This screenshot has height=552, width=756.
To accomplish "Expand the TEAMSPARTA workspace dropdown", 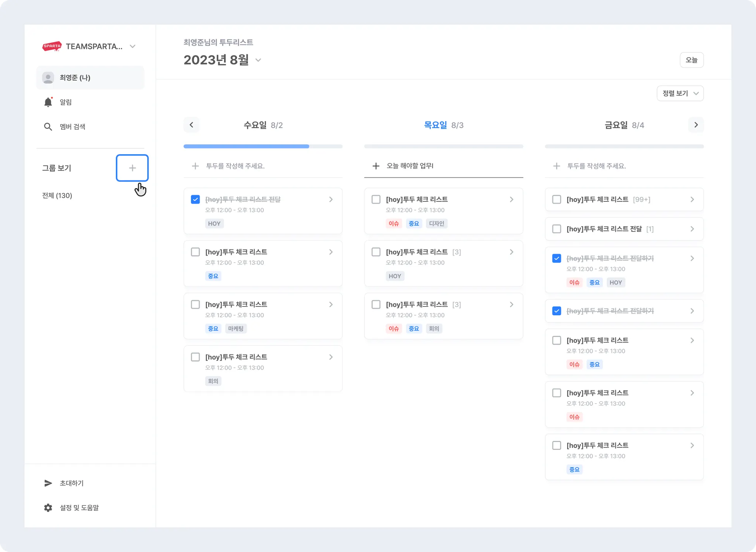I will (133, 47).
